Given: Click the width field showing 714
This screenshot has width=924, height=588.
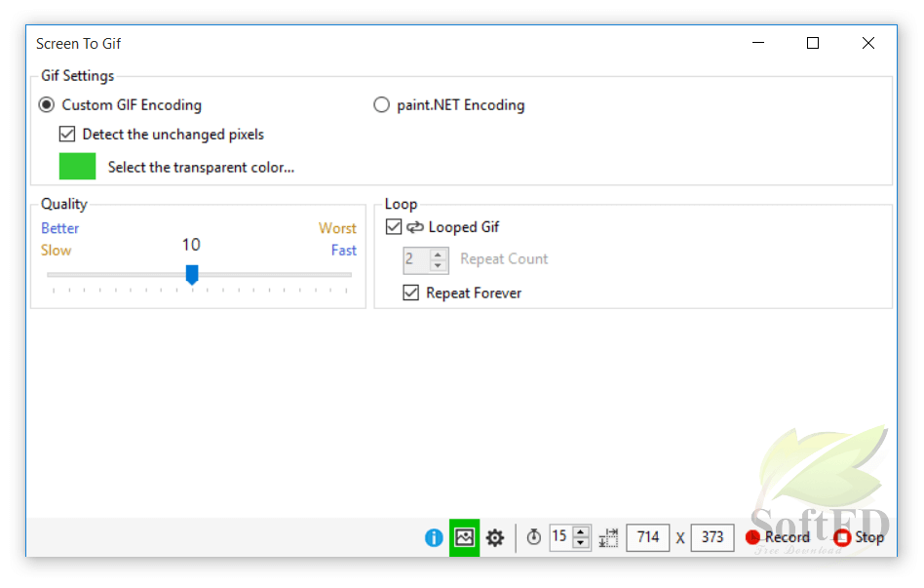Looking at the screenshot, I should 647,537.
